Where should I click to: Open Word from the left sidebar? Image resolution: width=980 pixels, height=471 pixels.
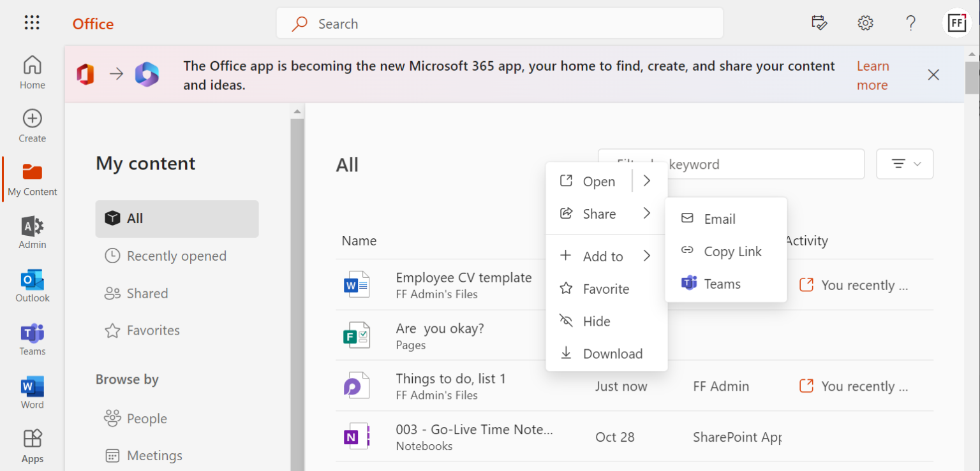click(33, 393)
